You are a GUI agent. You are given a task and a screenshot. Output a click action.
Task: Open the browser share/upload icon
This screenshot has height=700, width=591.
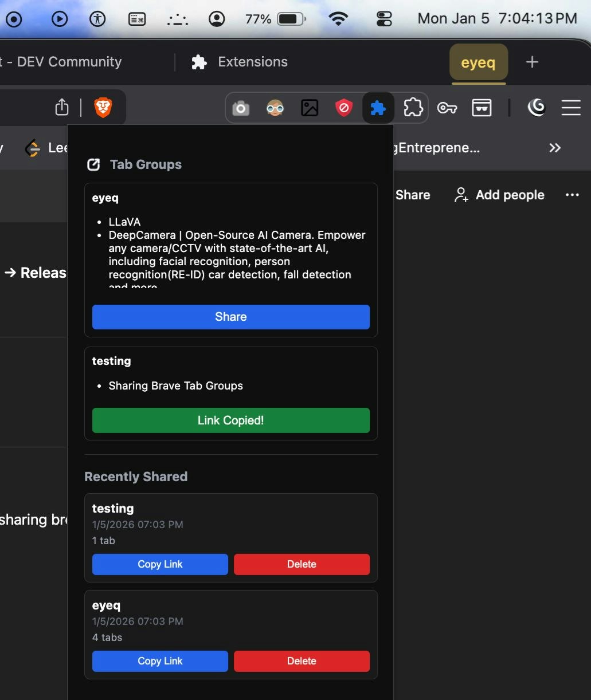61,107
